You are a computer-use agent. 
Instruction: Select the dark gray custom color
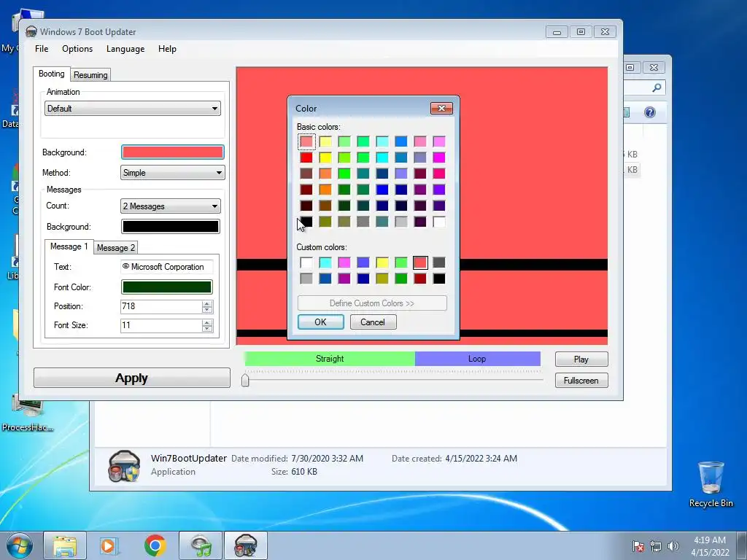[x=438, y=262]
